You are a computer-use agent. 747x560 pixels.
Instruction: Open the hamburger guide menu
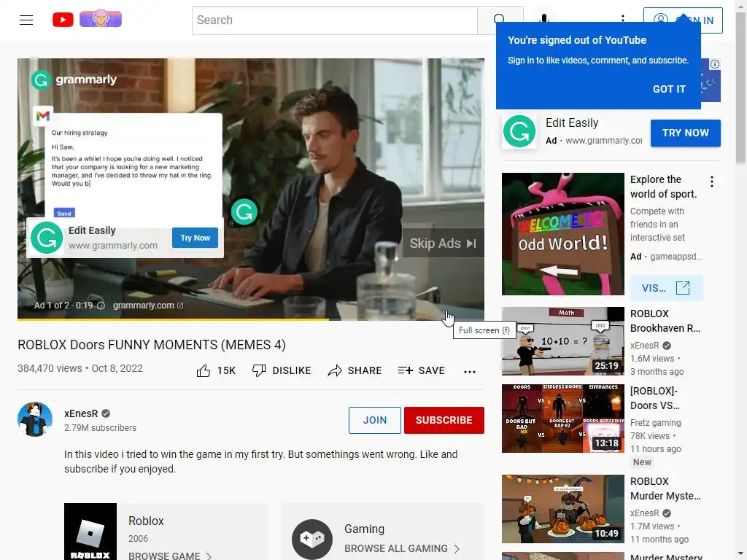tap(26, 20)
